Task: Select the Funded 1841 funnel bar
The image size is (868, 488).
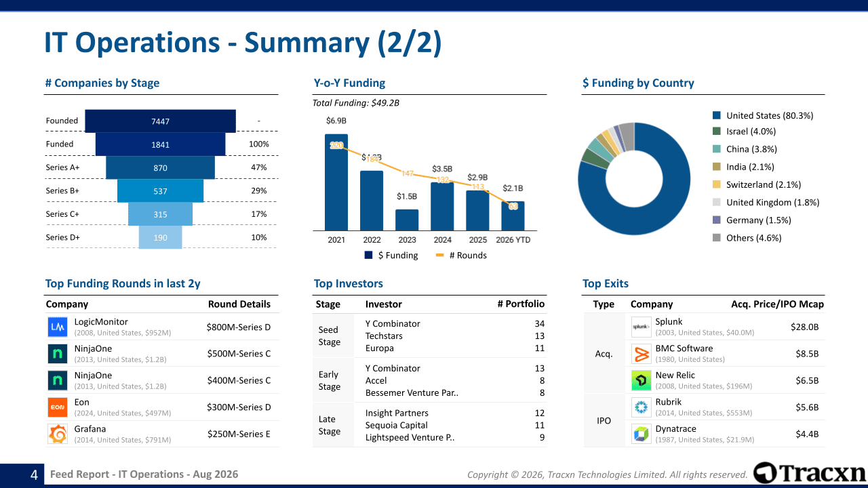Action: tap(160, 144)
